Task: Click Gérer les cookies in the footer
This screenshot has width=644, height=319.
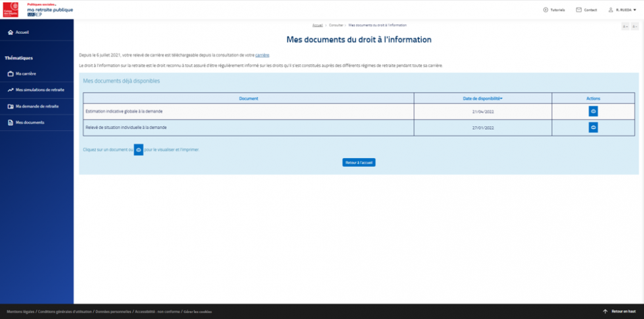Action: click(x=198, y=312)
